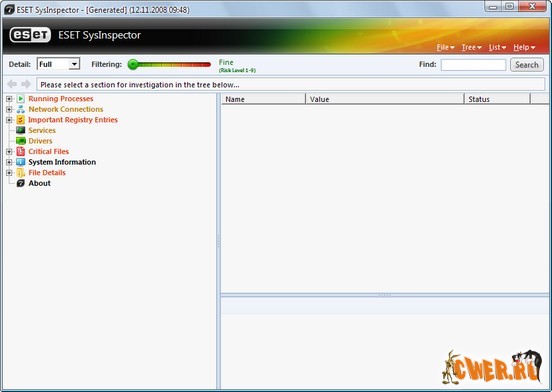The image size is (552, 392).
Task: Click the Services monitor icon
Action: (20, 131)
